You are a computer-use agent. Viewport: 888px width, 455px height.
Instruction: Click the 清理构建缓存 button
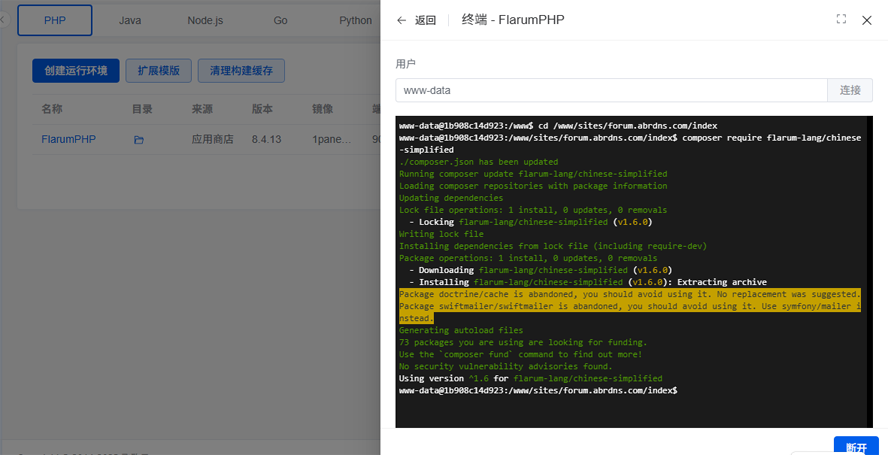(x=241, y=71)
